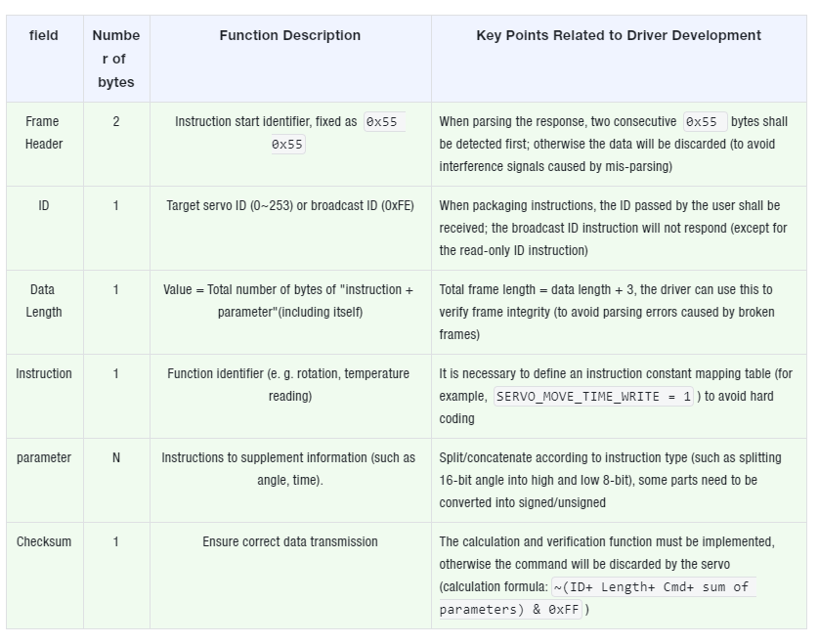Image resolution: width=819 pixels, height=644 pixels.
Task: Click '~(ID+ Length+ Cmd+ sum of' formula code
Action: point(652,587)
